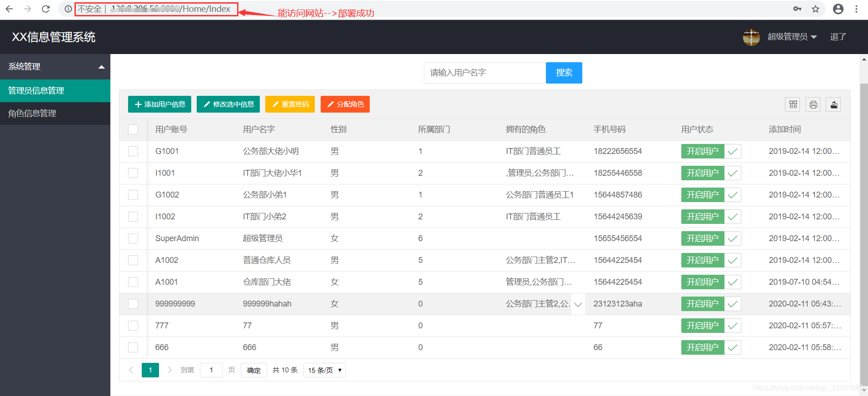Focus the 请输入用户名字 search field
Image resolution: width=868 pixels, height=396 pixels.
point(485,73)
